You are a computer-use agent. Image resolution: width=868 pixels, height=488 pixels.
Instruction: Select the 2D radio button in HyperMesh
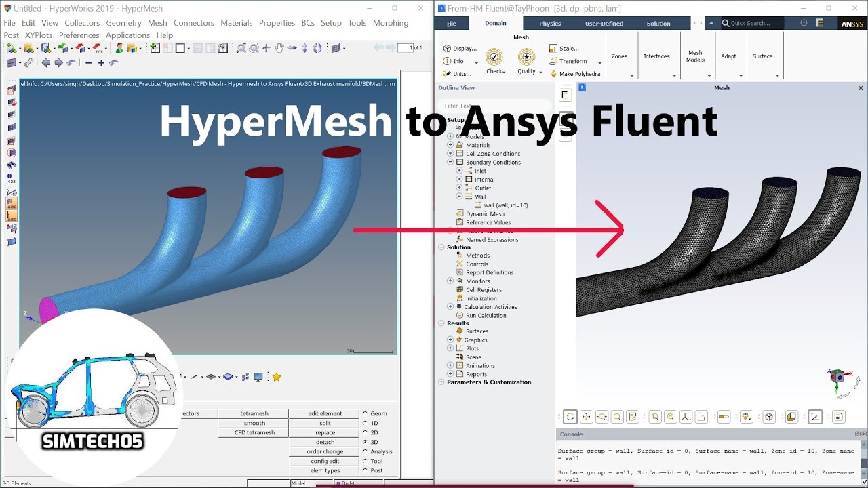coord(365,432)
